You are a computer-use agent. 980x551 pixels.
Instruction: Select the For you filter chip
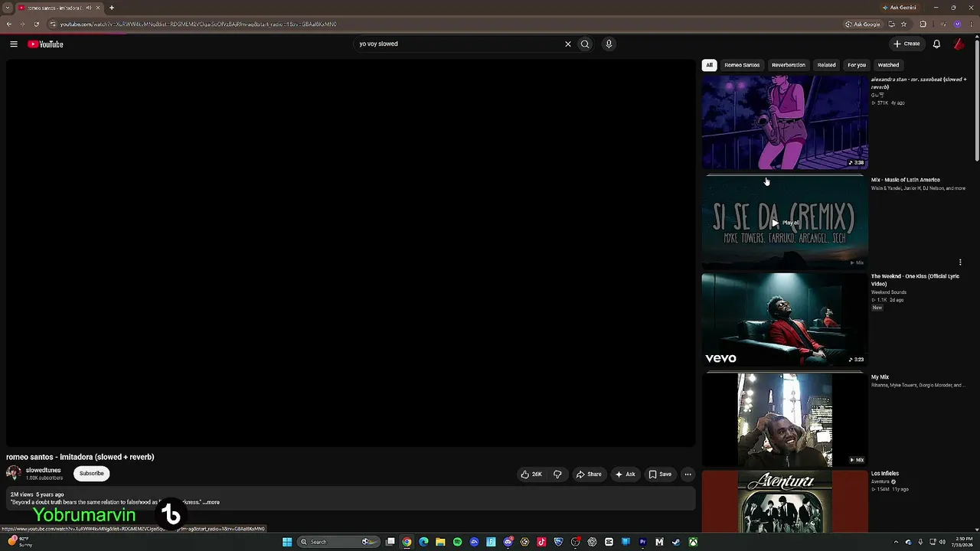[x=857, y=65]
